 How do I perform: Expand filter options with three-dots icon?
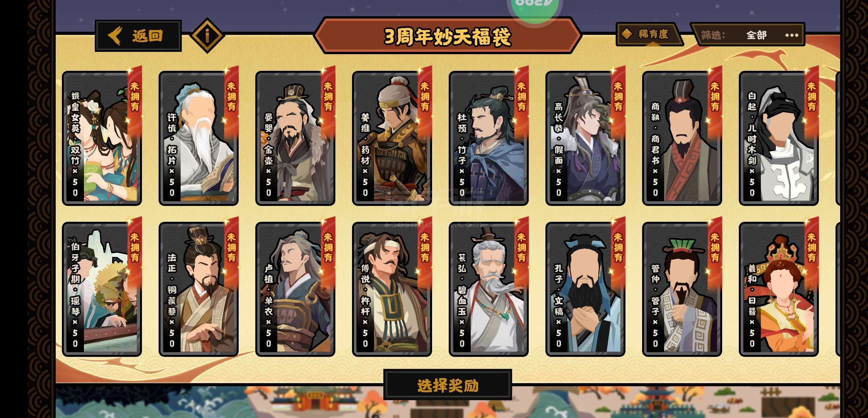792,35
